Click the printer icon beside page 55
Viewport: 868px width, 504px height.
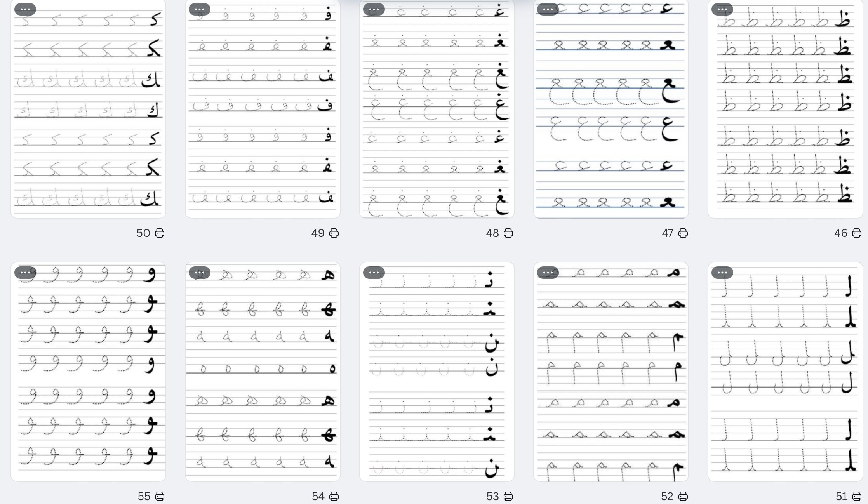pyautogui.click(x=160, y=496)
